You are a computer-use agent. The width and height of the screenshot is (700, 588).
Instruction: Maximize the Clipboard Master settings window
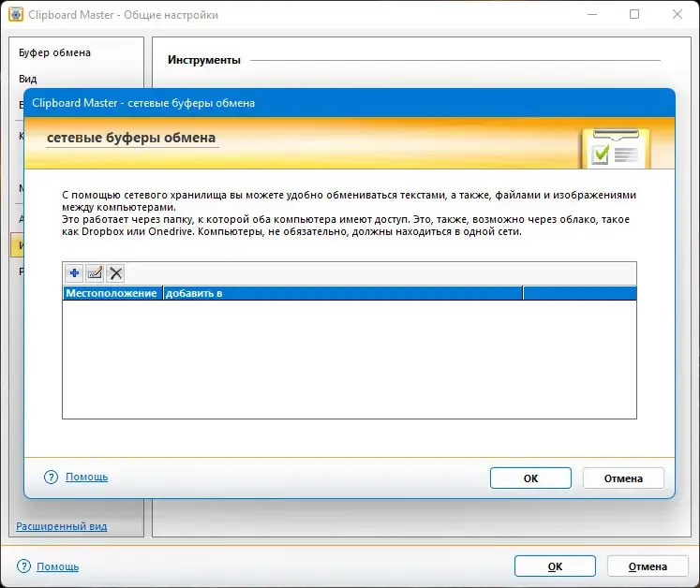point(634,14)
